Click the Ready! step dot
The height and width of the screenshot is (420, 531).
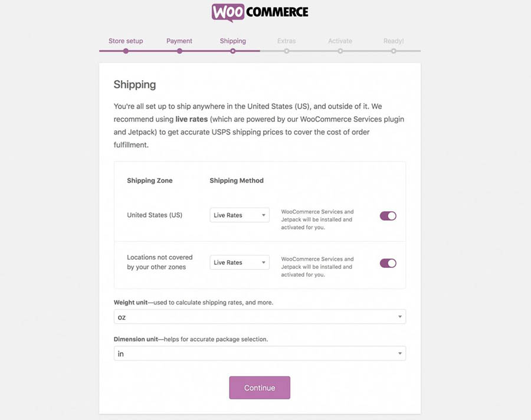pos(394,51)
